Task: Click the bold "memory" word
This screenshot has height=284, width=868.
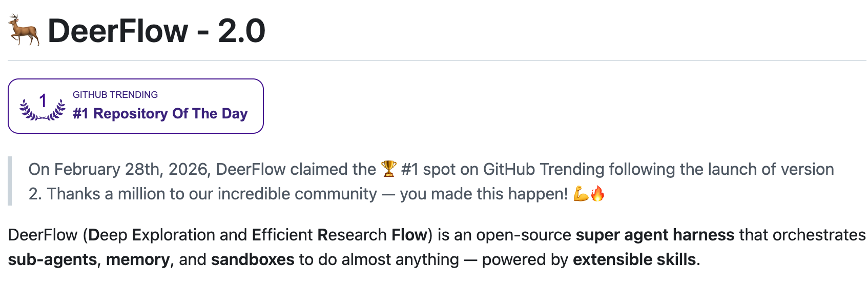Action: [x=138, y=259]
